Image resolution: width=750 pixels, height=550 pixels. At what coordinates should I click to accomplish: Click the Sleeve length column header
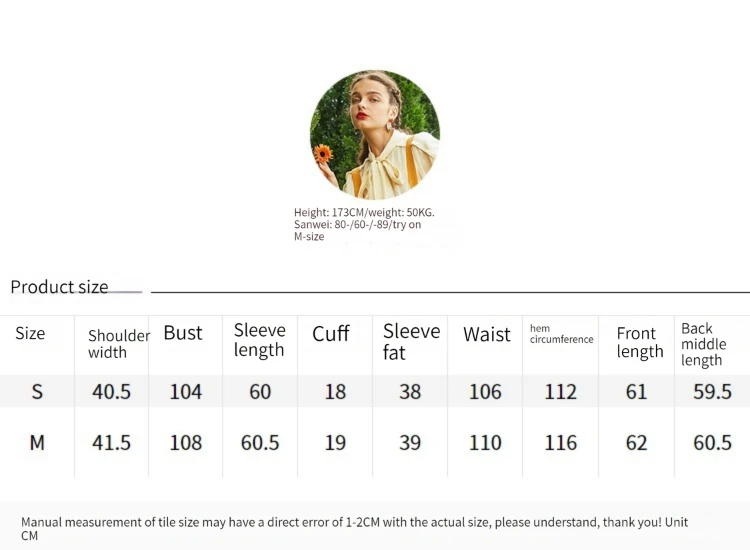[x=259, y=340]
